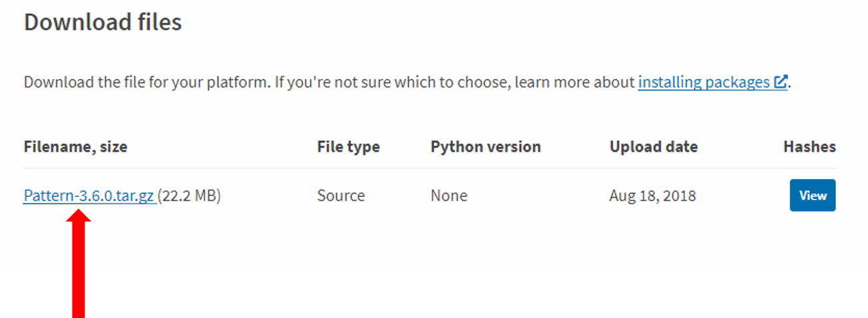
Task: Download the Pattern-3.6.0.tar.gz file
Action: (x=89, y=196)
